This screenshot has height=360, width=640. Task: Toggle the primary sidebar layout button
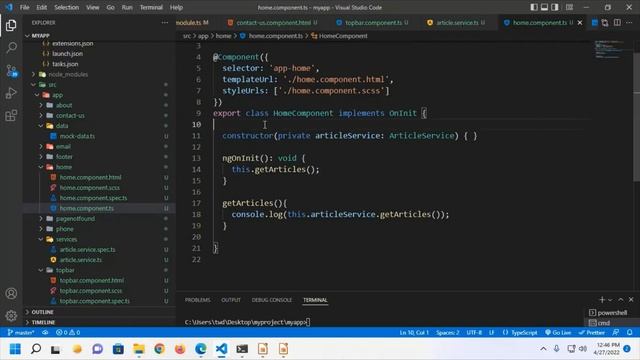coord(534,7)
